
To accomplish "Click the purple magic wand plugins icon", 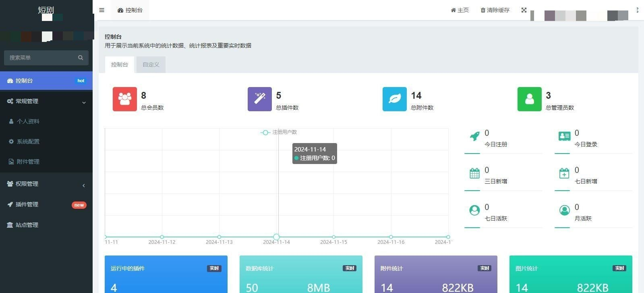I will (x=259, y=99).
